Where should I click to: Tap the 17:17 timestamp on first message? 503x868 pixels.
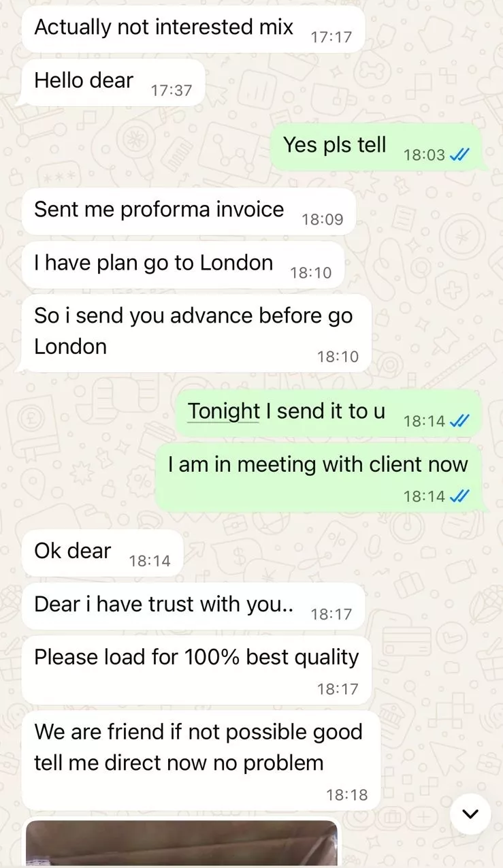click(331, 37)
